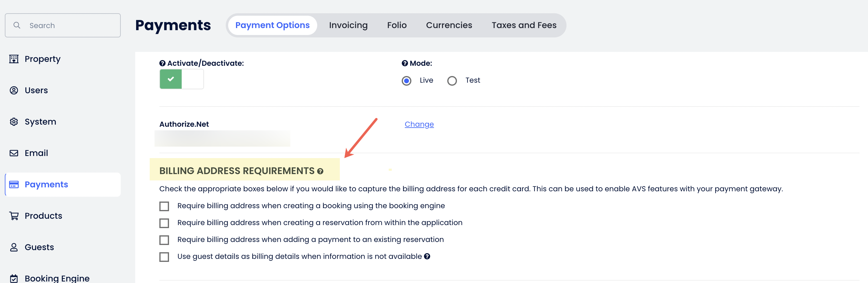Image resolution: width=868 pixels, height=283 pixels.
Task: Click help icon next to Billing Address Requirements
Action: pyautogui.click(x=320, y=171)
